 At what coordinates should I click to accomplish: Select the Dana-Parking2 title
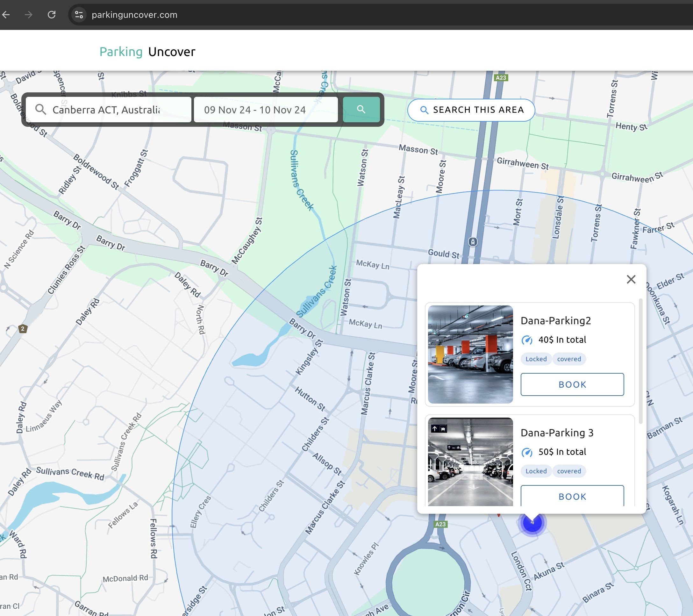[556, 321]
